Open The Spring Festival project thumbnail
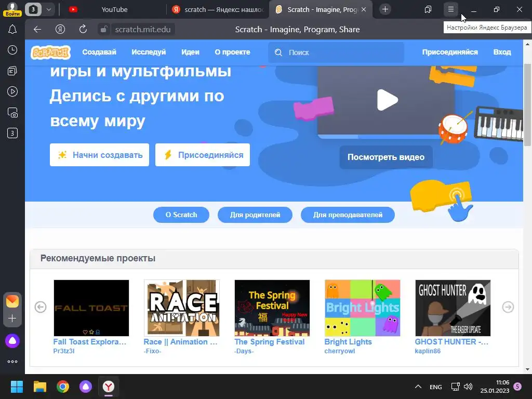The width and height of the screenshot is (532, 399). click(x=272, y=308)
